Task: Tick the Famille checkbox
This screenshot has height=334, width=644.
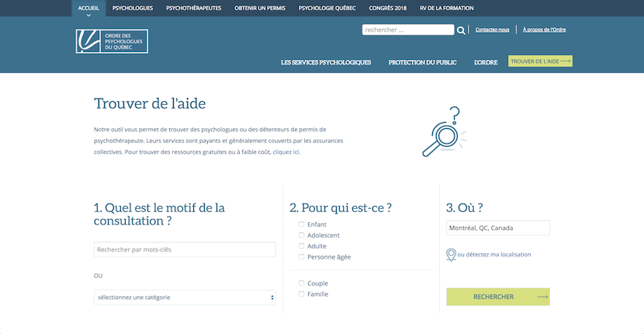Action: (x=301, y=294)
